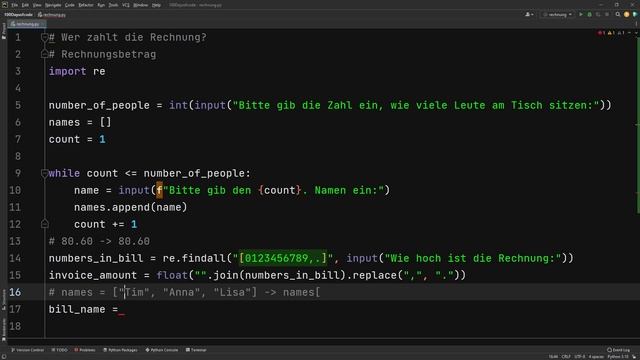Open the Problems tool window

point(84,350)
